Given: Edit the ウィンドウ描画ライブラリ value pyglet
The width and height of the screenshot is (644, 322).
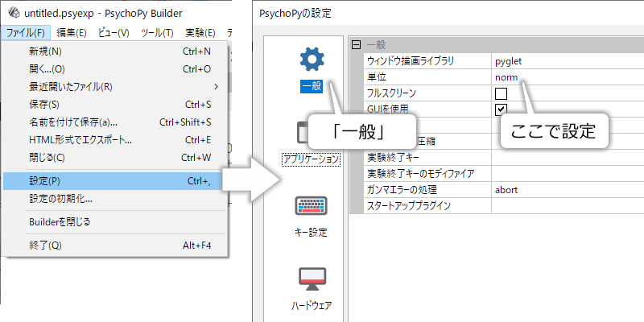Looking at the screenshot, I should click(x=568, y=62).
